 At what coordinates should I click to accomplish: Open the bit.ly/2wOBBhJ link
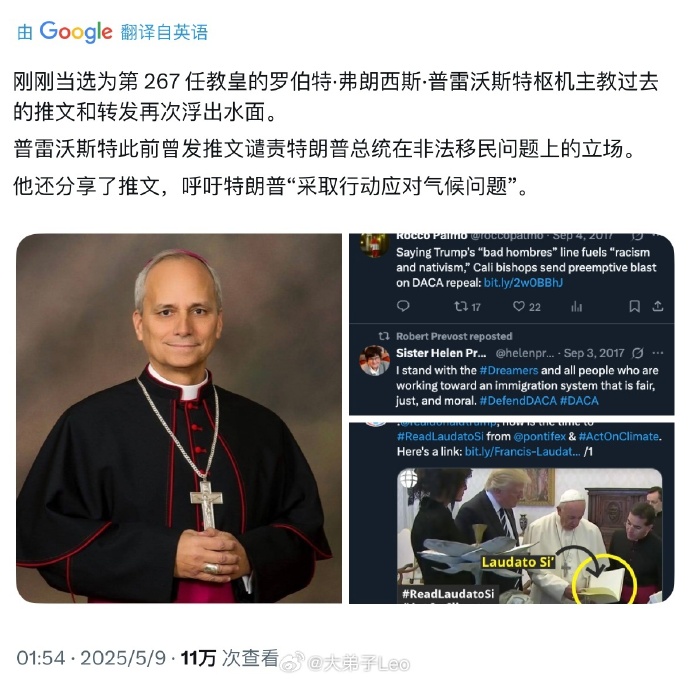[x=523, y=283]
